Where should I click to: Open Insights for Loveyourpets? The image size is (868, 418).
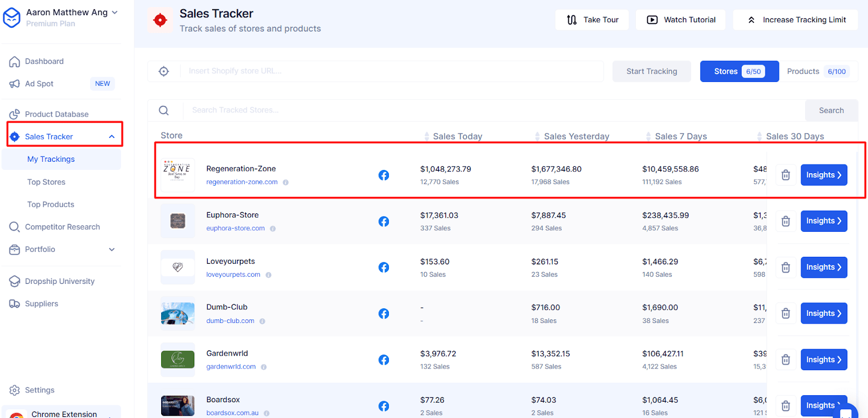(824, 267)
